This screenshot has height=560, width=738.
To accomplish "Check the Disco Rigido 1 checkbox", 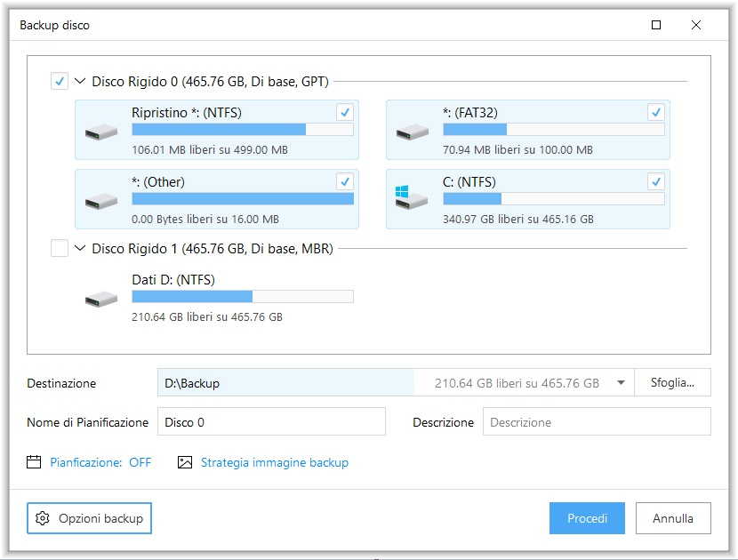I will 60,249.
